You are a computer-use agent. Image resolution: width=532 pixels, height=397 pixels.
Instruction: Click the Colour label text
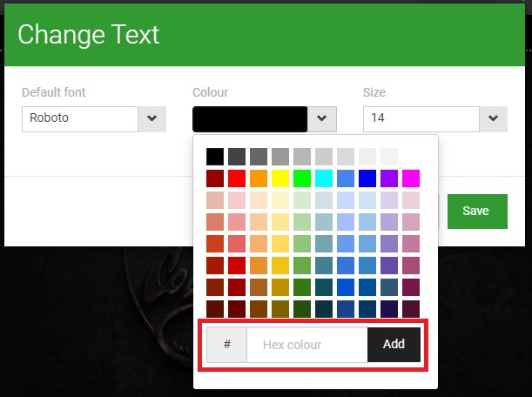coord(210,92)
